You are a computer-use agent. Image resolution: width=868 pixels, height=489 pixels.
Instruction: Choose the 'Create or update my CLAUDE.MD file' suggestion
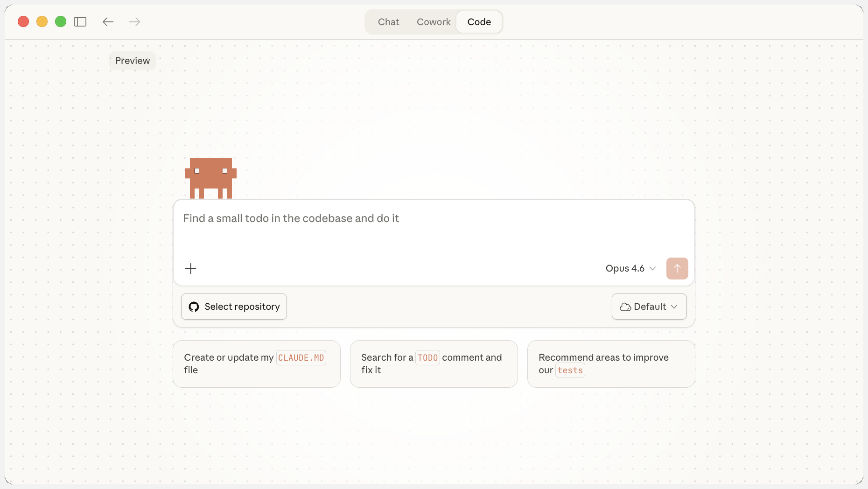pos(257,364)
